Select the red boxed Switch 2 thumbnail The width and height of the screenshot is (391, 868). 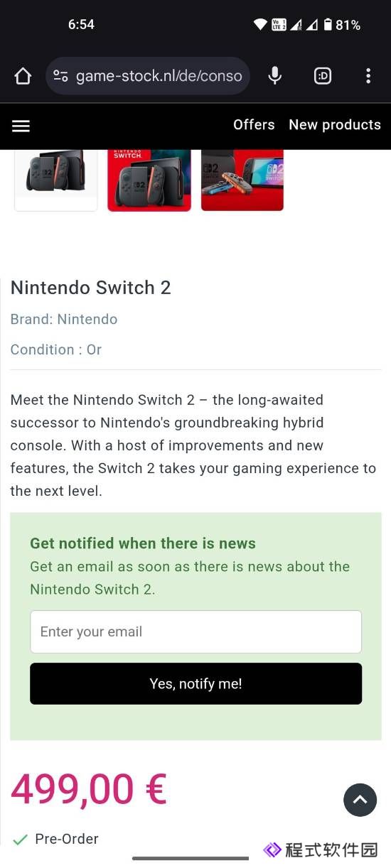coord(149,180)
